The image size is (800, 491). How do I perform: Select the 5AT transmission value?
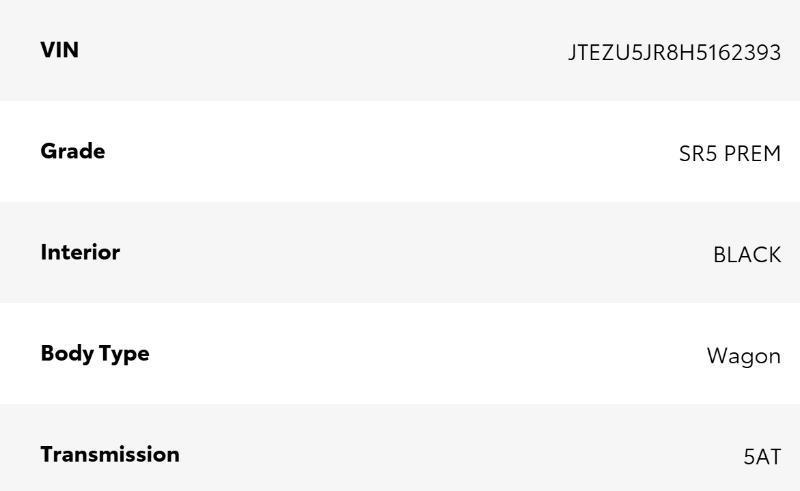click(761, 457)
